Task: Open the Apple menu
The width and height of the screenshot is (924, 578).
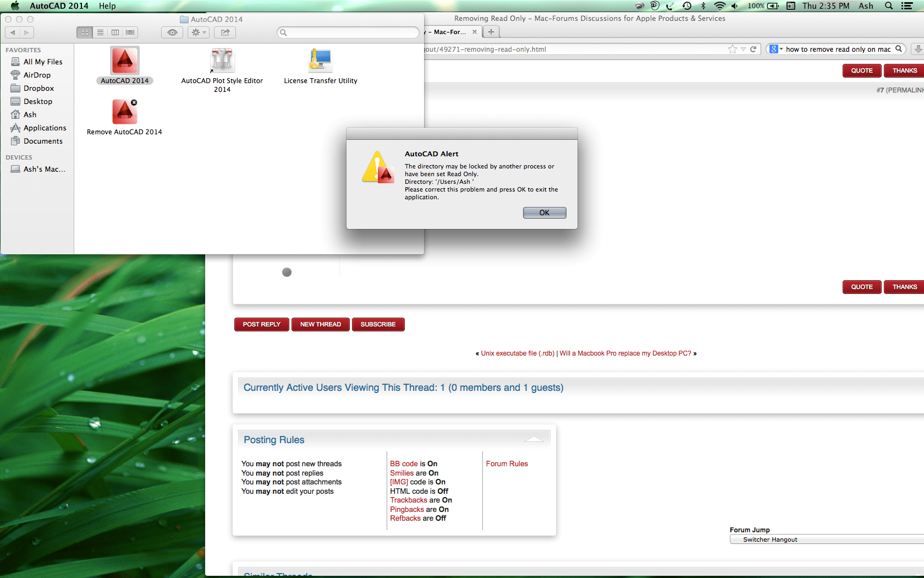Action: click(x=15, y=6)
